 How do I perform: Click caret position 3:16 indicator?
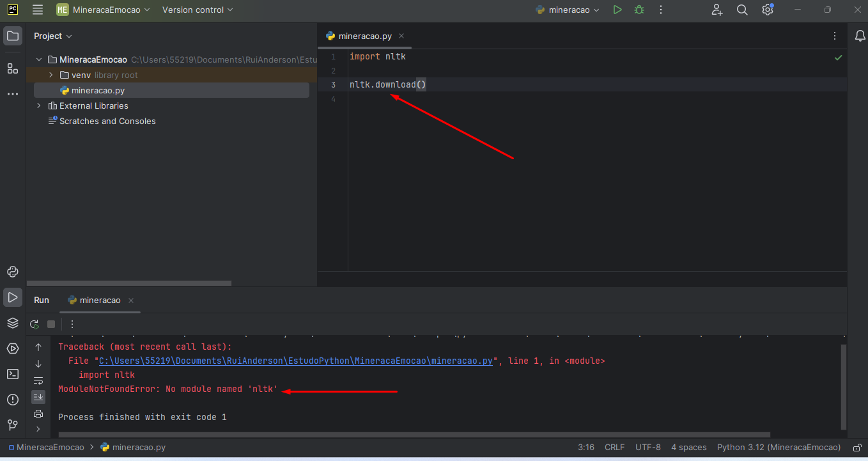586,448
